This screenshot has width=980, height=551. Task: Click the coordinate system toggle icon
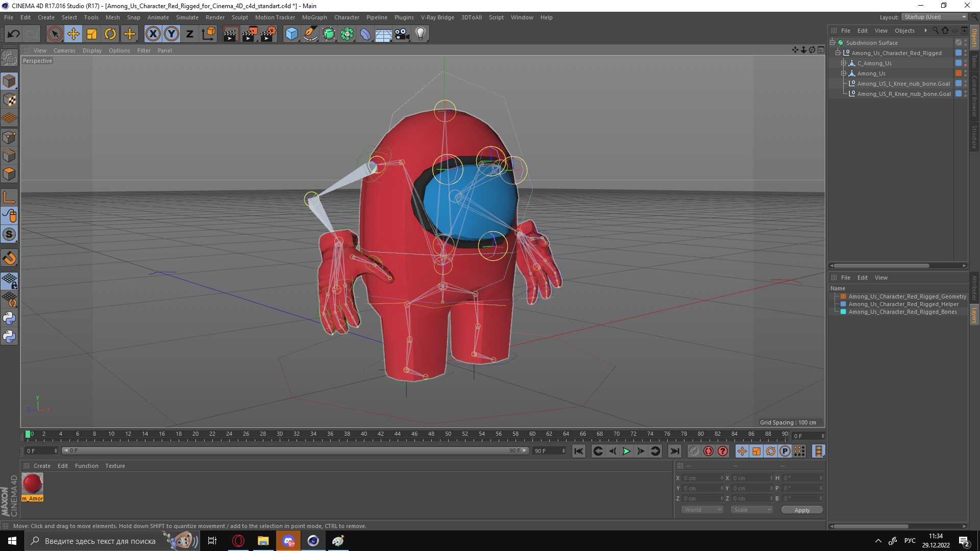pos(208,34)
